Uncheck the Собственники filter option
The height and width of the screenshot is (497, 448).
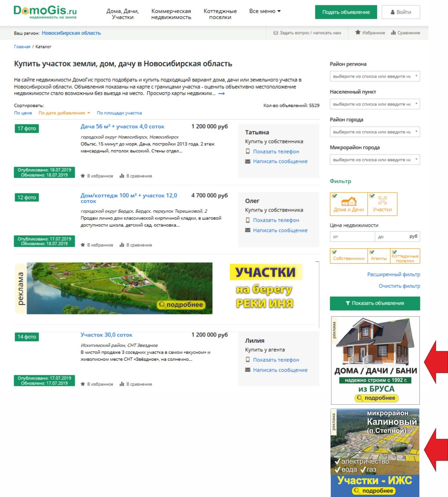point(335,252)
